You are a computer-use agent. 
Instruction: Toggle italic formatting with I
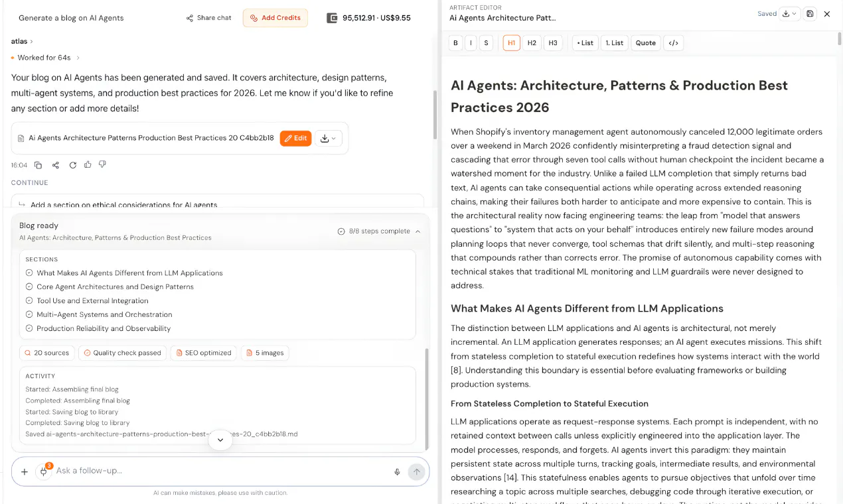[x=471, y=43]
